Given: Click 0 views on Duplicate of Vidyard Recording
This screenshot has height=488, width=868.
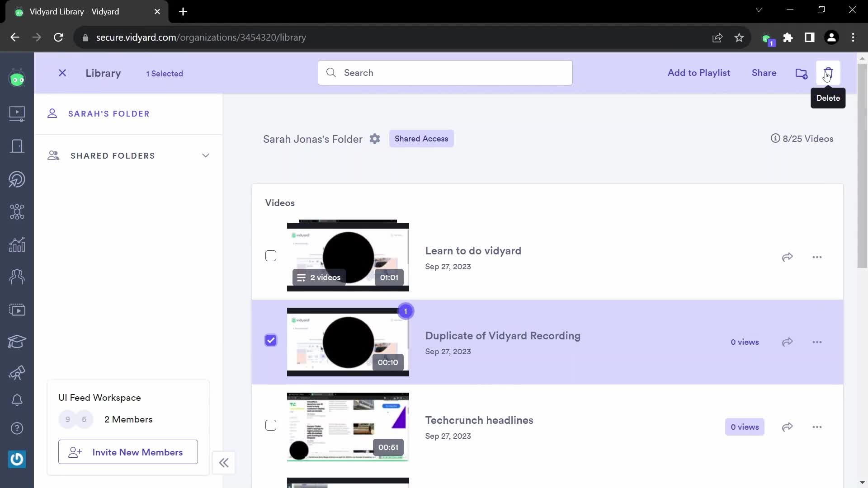Looking at the screenshot, I should click(x=745, y=342).
